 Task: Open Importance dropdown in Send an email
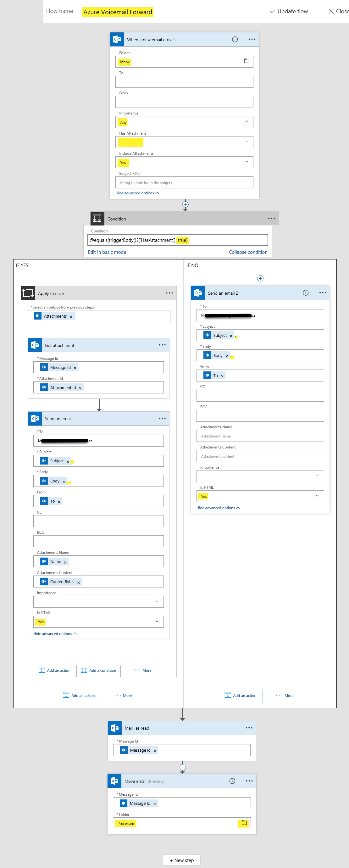98,601
